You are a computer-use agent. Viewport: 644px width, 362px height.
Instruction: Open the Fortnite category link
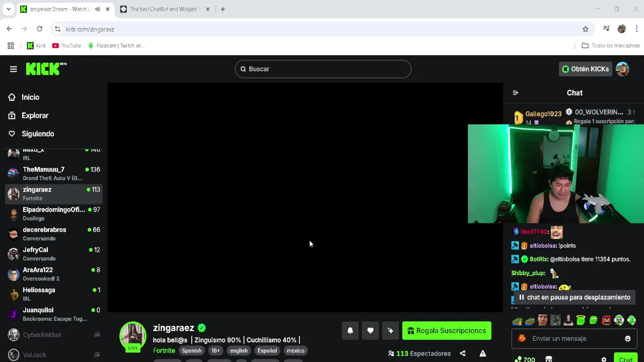[x=164, y=350]
